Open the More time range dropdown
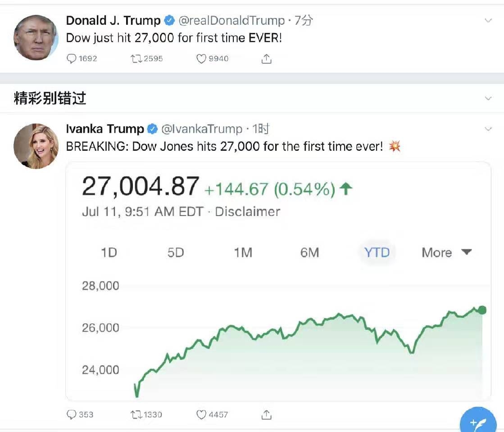The height and width of the screenshot is (432, 504). click(446, 252)
